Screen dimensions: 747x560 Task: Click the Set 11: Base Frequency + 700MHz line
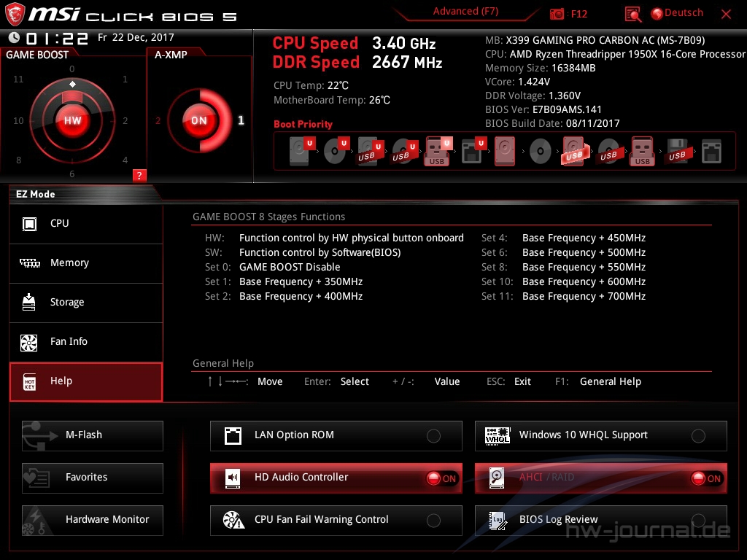(564, 296)
